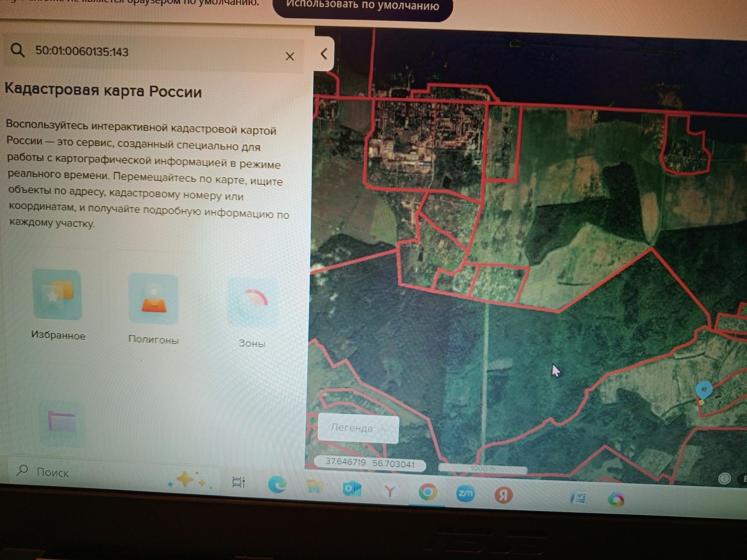Open File Explorer from the taskbar
The image size is (747, 560).
[x=314, y=487]
